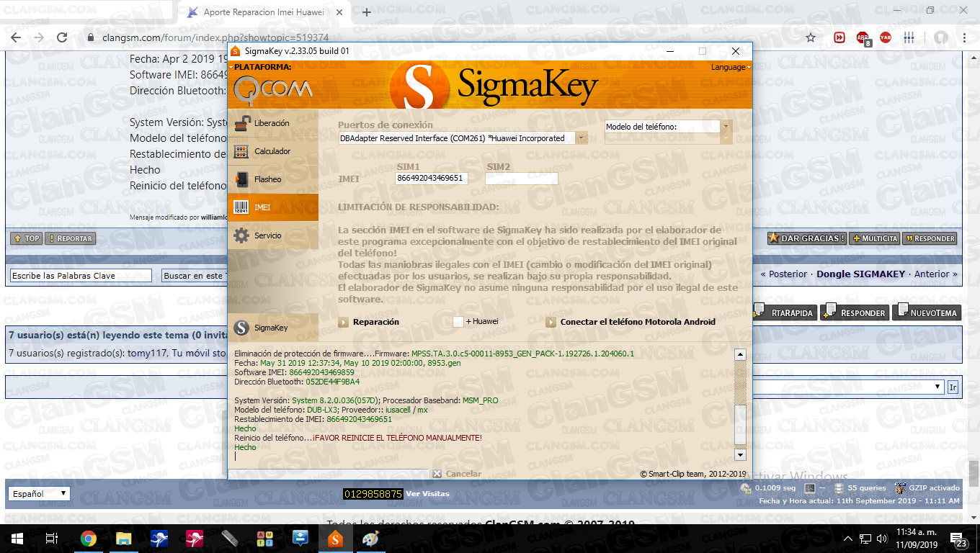Click the Reparación button
The height and width of the screenshot is (553, 980).
point(375,322)
